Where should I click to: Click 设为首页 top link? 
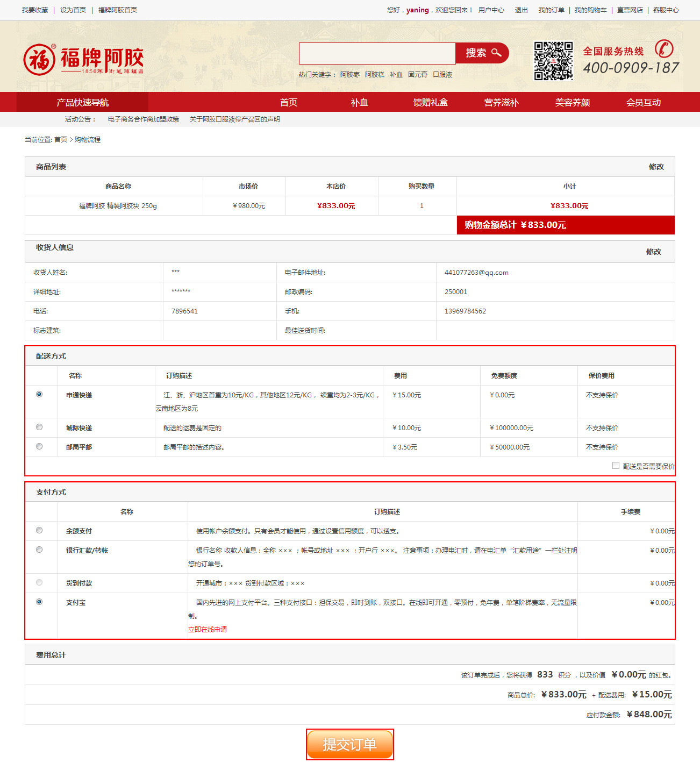click(x=73, y=10)
